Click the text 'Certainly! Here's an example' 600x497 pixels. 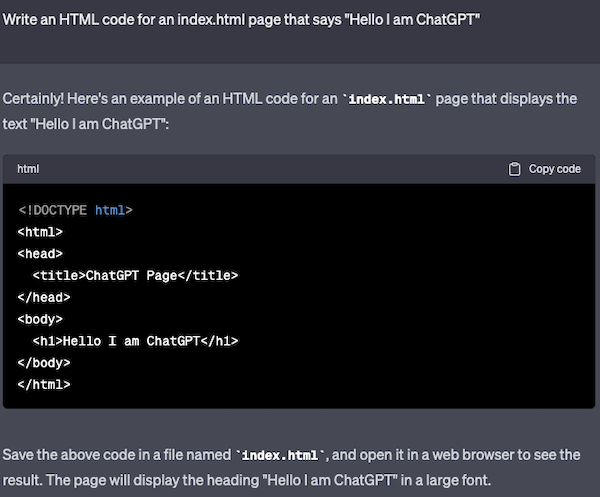(x=93, y=99)
